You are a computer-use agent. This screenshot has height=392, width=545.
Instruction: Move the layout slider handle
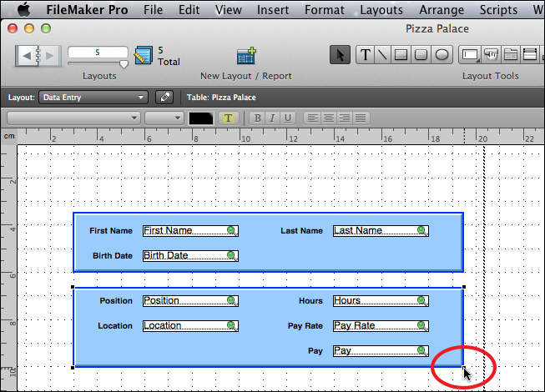(124, 64)
